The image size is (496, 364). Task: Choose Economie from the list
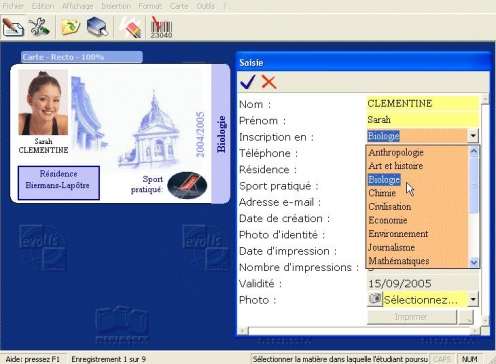click(x=388, y=220)
